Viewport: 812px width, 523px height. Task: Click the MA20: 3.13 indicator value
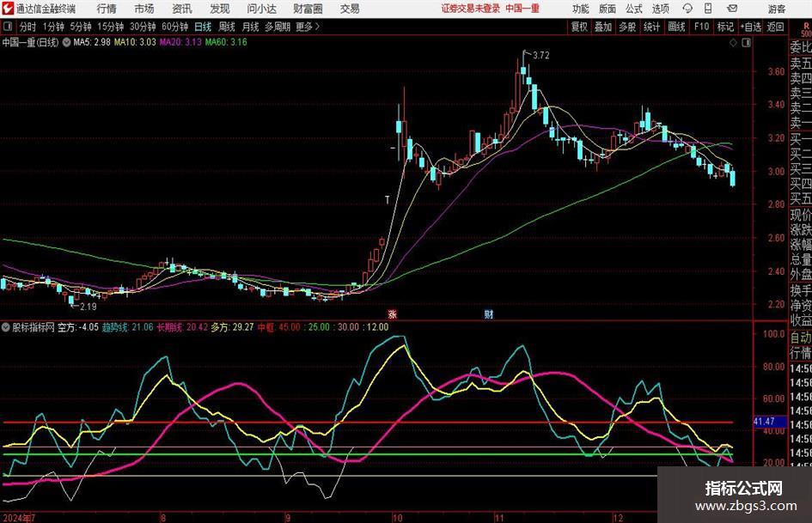180,42
